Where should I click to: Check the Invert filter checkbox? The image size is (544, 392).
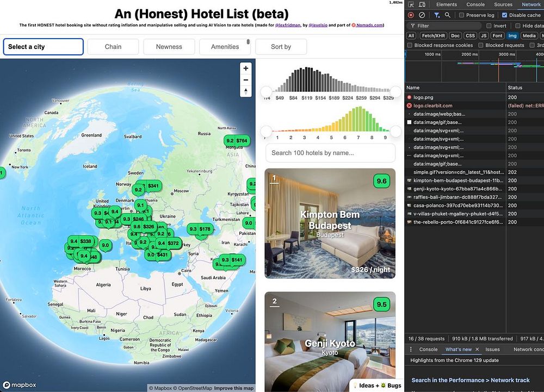tap(489, 26)
